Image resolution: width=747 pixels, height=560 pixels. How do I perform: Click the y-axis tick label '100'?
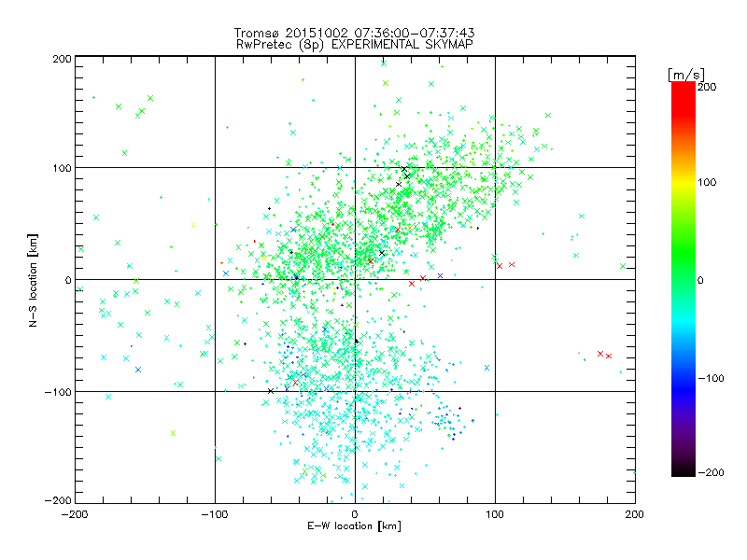coord(62,168)
